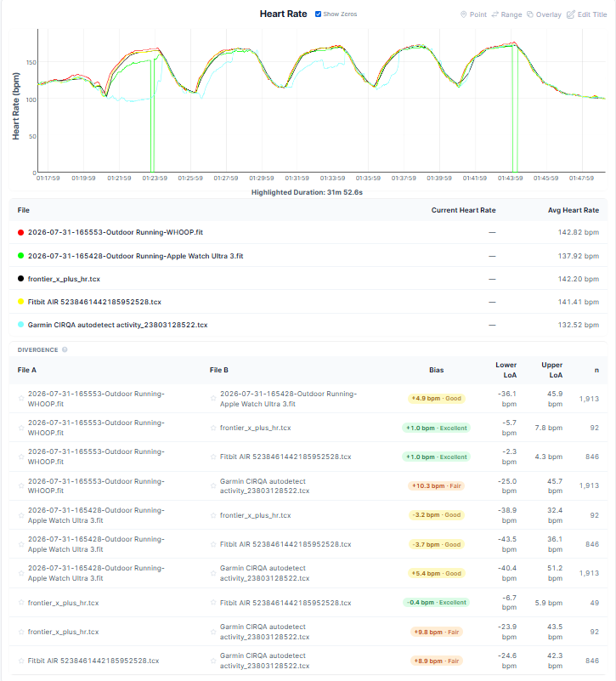
Task: Star File B Apple Watch in first divergence row
Action: pyautogui.click(x=213, y=398)
